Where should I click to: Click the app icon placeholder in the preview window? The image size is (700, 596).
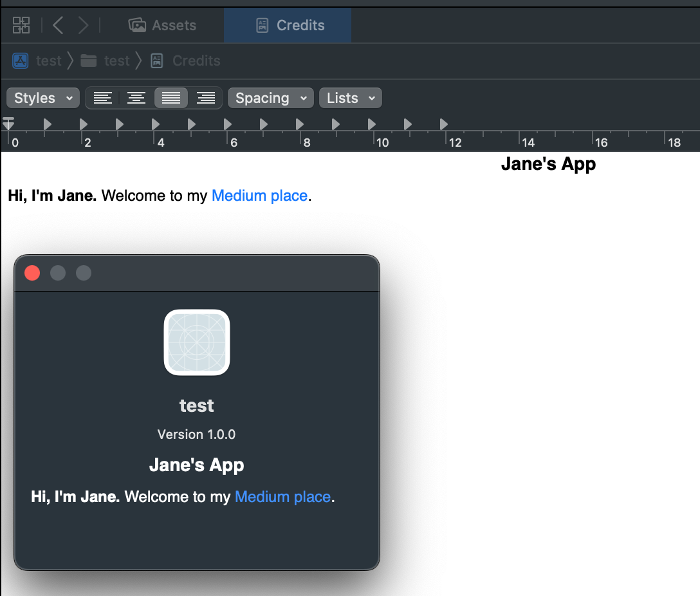pyautogui.click(x=196, y=342)
